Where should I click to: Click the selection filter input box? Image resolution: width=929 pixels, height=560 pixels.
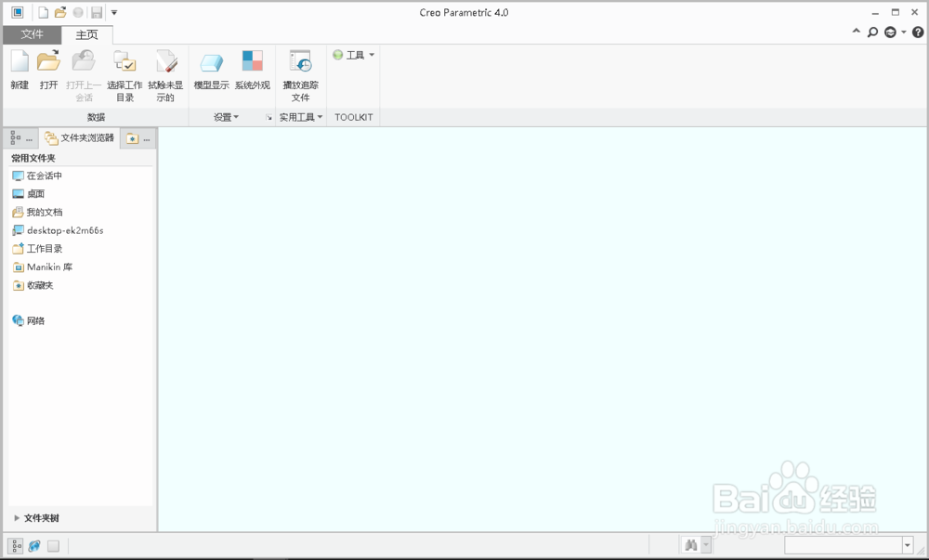point(844,544)
